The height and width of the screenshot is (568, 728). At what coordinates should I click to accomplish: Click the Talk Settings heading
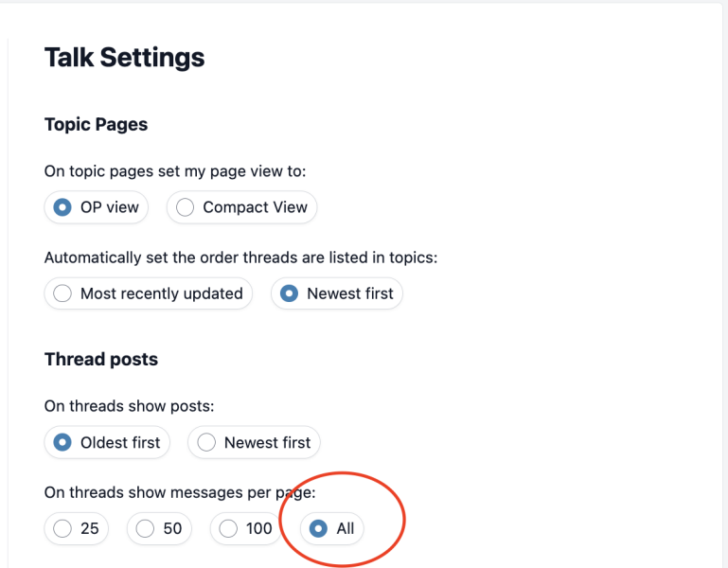click(x=124, y=58)
